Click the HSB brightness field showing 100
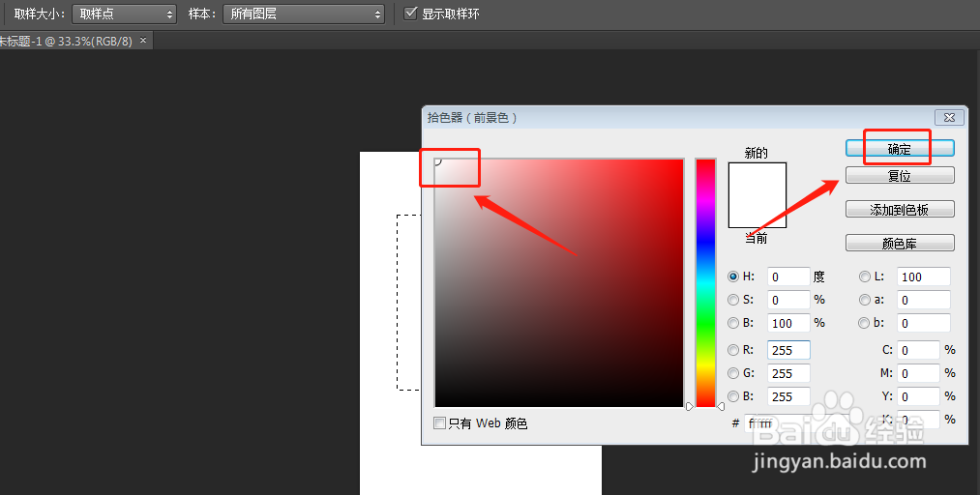Screen dimensions: 980x495 pos(788,323)
